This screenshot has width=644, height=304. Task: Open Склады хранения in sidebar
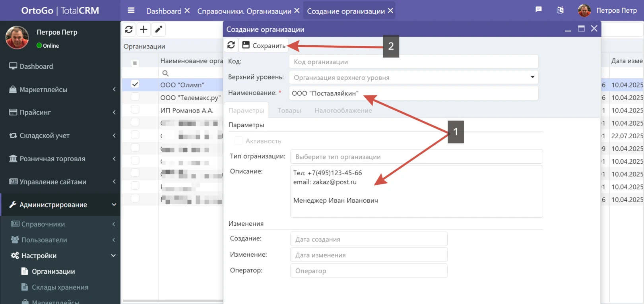[x=60, y=287]
